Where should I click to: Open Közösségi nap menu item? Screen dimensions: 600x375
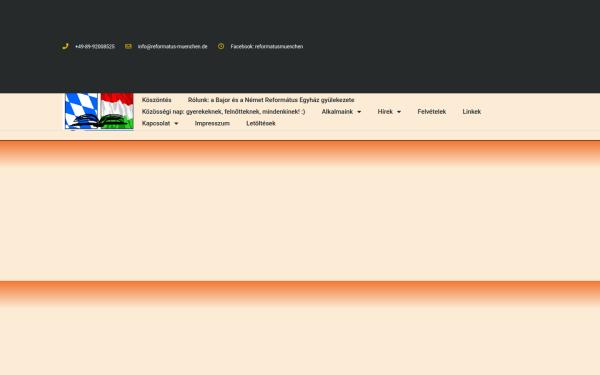point(223,112)
